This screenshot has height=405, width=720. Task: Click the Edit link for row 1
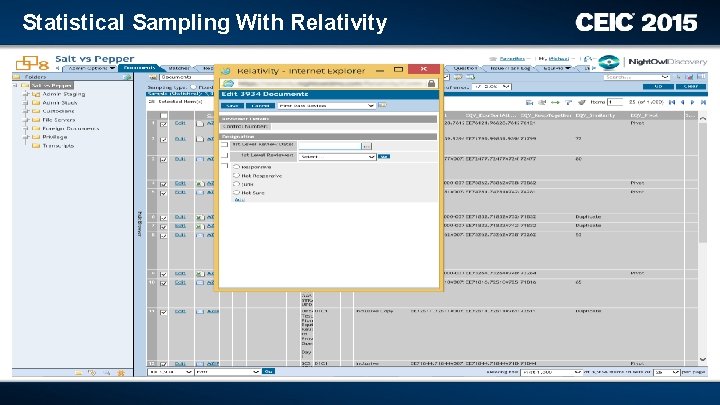pyautogui.click(x=180, y=123)
